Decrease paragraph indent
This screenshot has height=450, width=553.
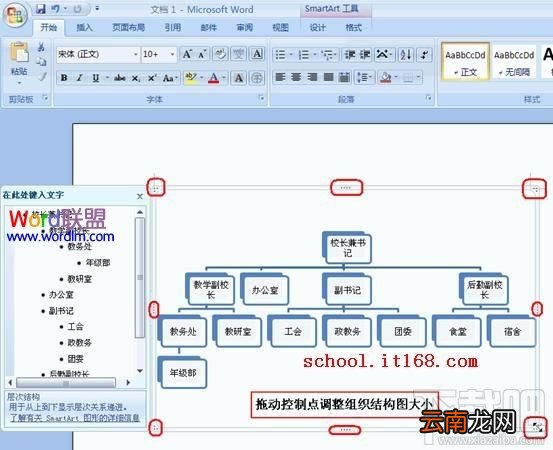350,55
